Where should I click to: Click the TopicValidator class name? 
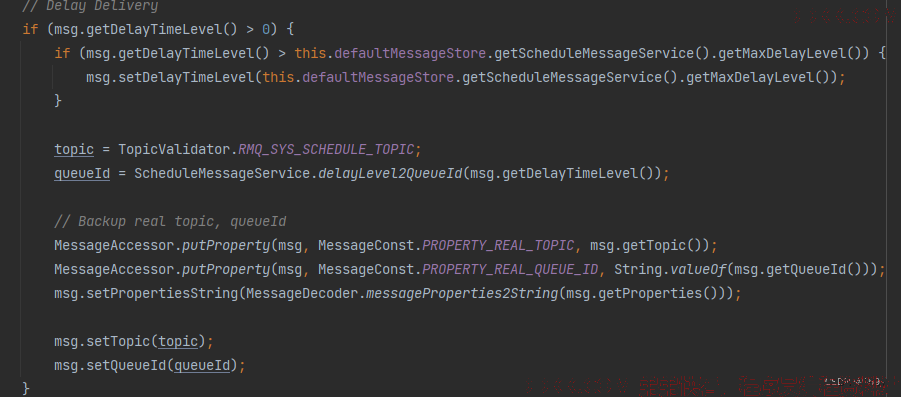[x=174, y=149]
